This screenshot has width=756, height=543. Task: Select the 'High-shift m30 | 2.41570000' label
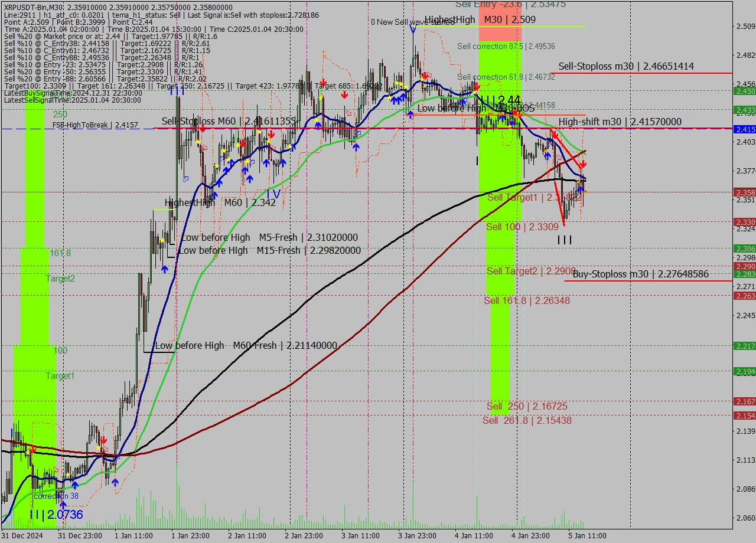[x=620, y=122]
